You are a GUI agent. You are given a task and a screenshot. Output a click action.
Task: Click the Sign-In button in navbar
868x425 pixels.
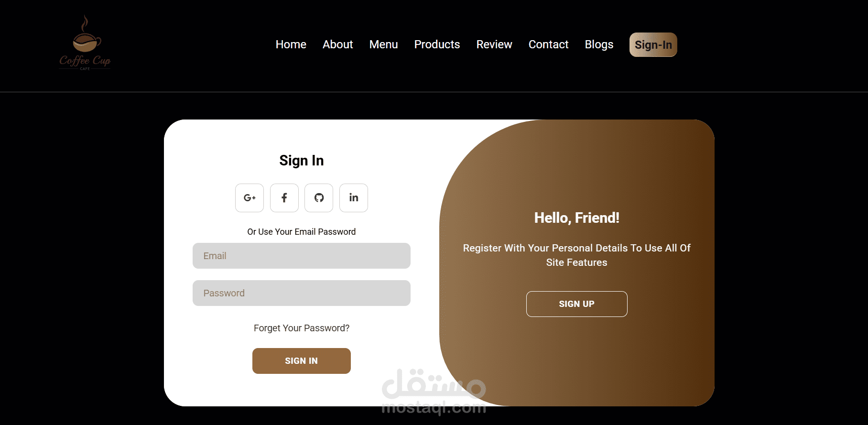pos(653,45)
